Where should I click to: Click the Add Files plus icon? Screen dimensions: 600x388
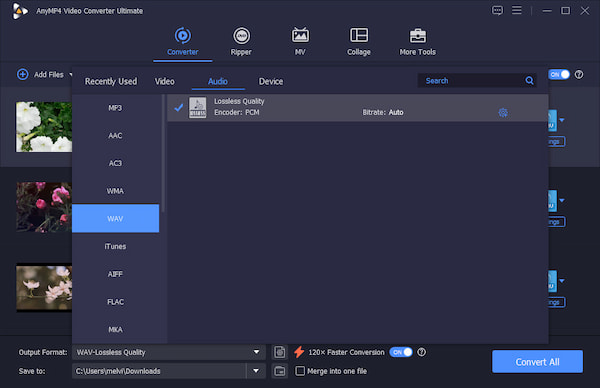click(x=23, y=74)
